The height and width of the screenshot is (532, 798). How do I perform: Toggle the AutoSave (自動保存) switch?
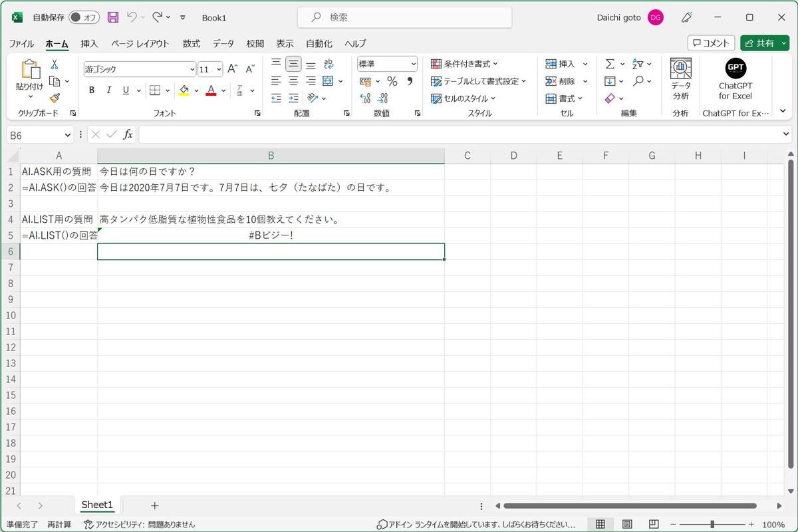click(x=84, y=17)
